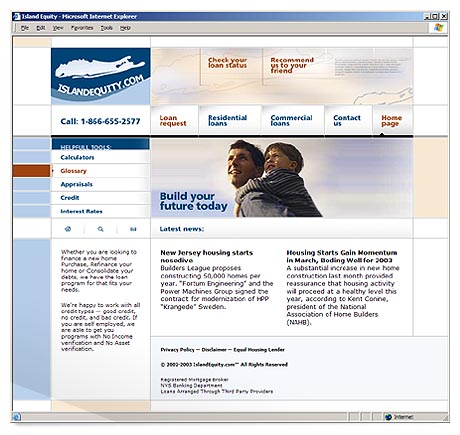Open the Tools menu

click(107, 28)
